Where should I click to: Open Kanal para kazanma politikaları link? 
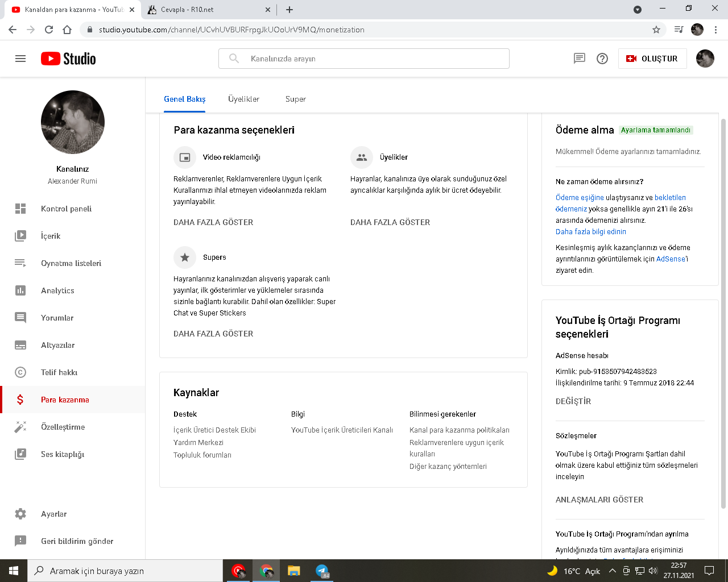[460, 430]
